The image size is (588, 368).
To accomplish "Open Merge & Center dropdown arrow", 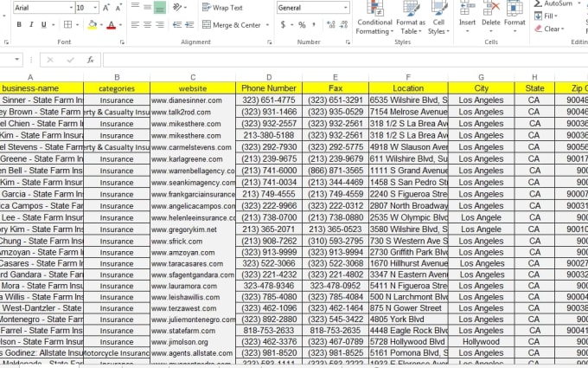I will pos(267,25).
